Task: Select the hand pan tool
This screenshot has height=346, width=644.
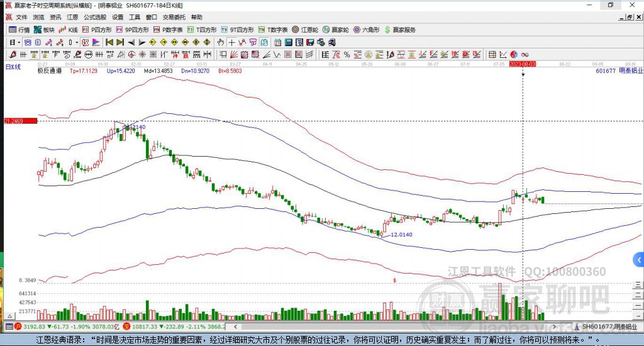Action: pos(221,42)
